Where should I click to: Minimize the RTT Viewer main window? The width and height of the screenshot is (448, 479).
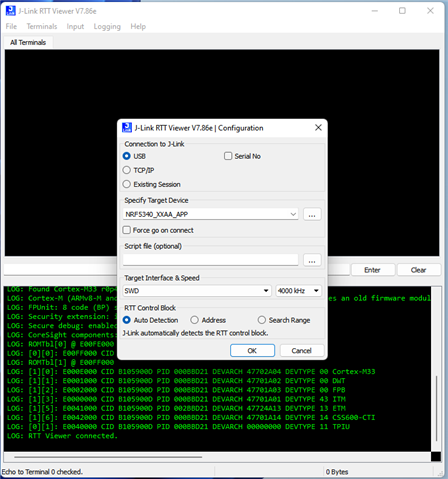click(x=375, y=11)
